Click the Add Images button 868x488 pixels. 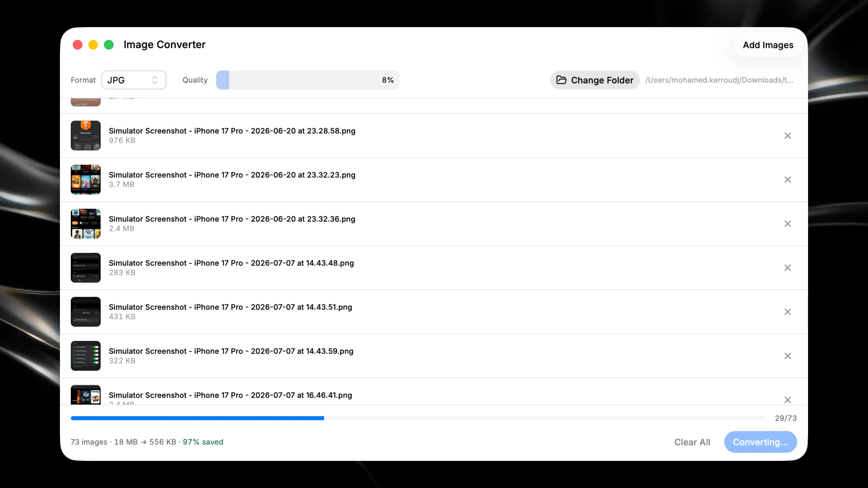tap(768, 45)
